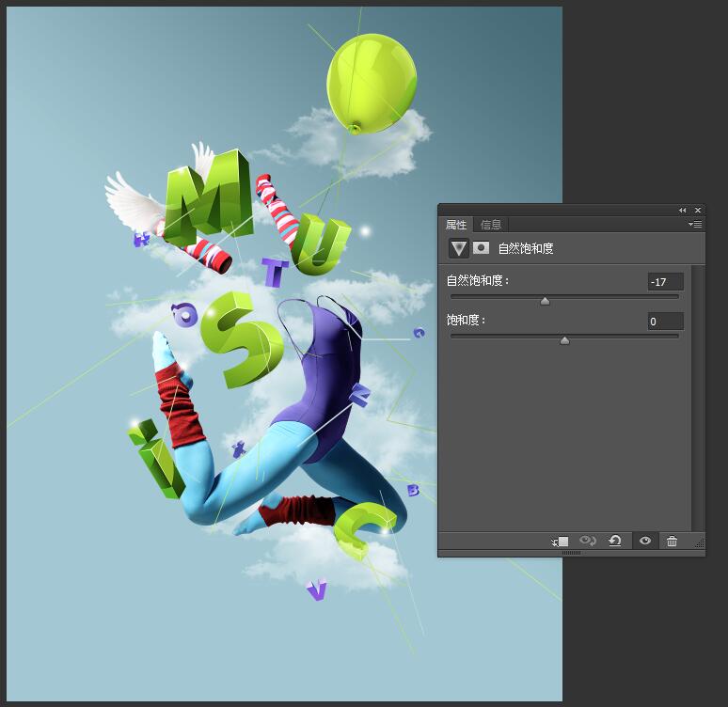Switch to the 信息 tab
This screenshot has height=707, width=728.
pyautogui.click(x=491, y=225)
